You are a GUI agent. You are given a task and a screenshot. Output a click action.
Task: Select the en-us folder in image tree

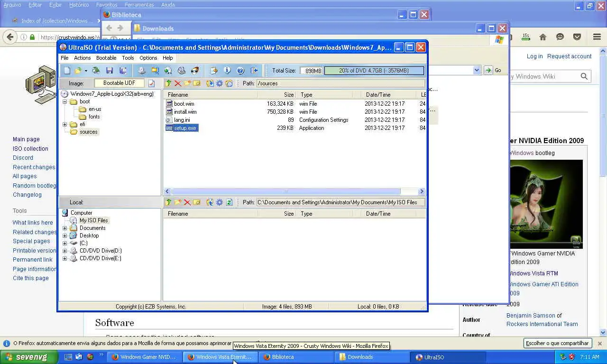95,109
